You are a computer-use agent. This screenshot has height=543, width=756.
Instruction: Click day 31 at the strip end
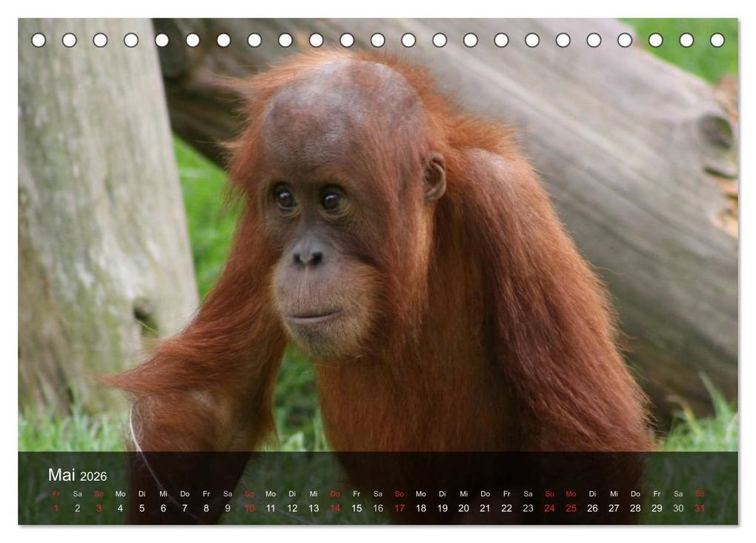(700, 508)
